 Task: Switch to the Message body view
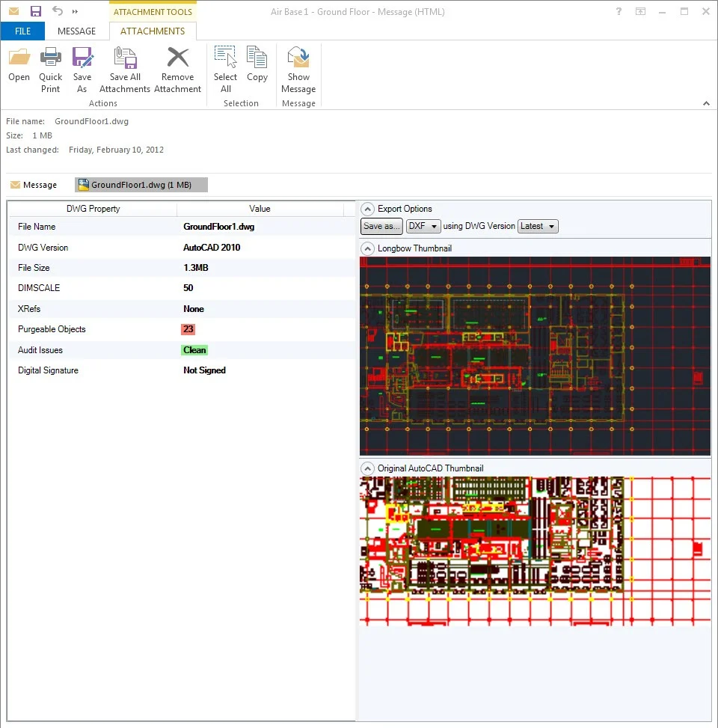click(34, 185)
